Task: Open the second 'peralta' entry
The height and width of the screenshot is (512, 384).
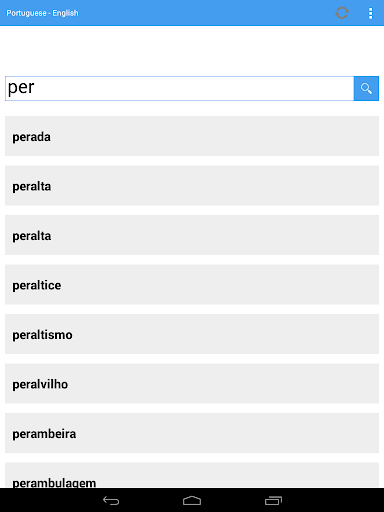Action: pyautogui.click(x=192, y=235)
